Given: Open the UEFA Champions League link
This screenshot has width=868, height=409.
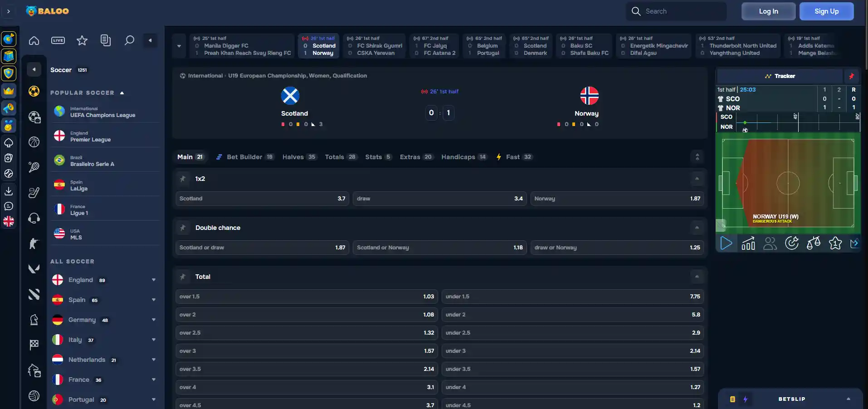Looking at the screenshot, I should click(106, 112).
